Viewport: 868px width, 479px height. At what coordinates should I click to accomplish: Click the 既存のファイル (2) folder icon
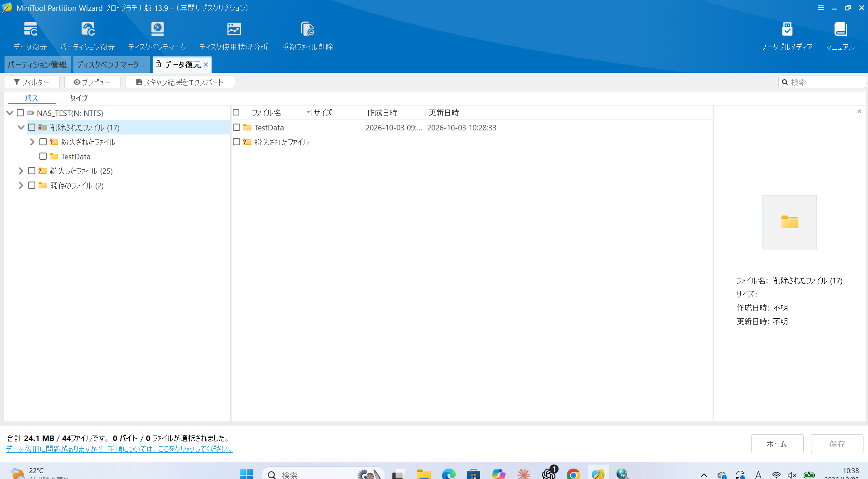(x=43, y=186)
